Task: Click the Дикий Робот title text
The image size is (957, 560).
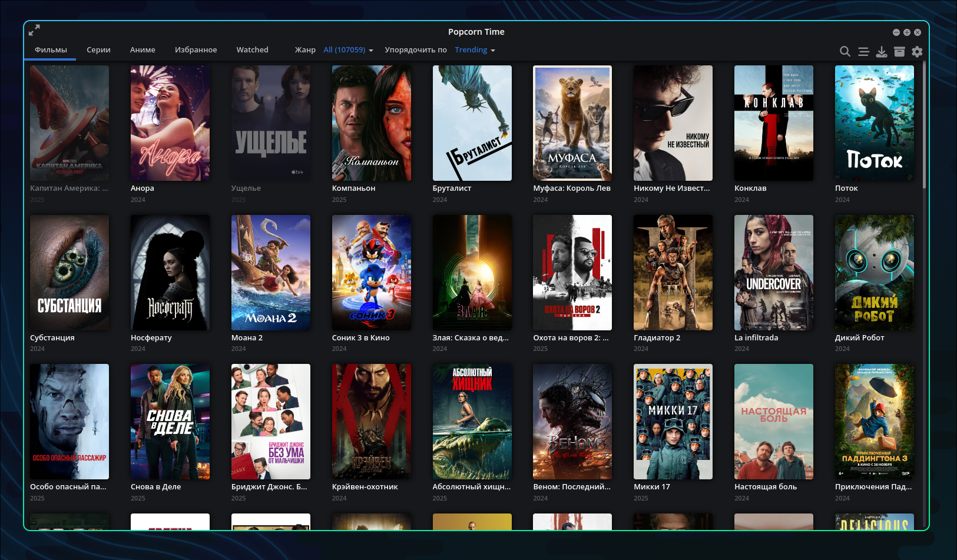Action: click(x=860, y=338)
